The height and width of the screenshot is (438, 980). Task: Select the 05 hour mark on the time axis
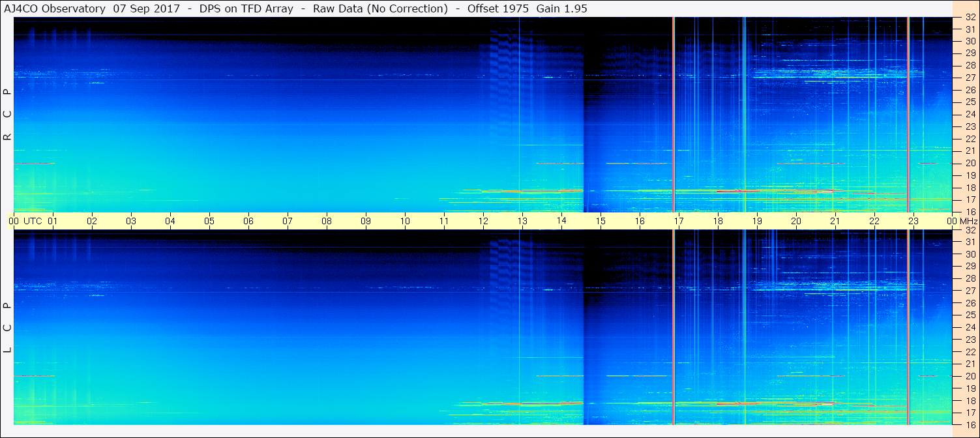(x=209, y=222)
